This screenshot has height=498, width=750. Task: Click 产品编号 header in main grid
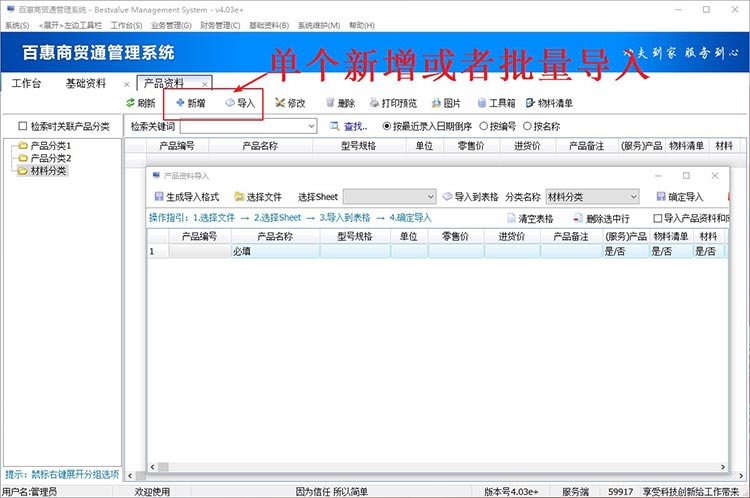click(x=177, y=145)
